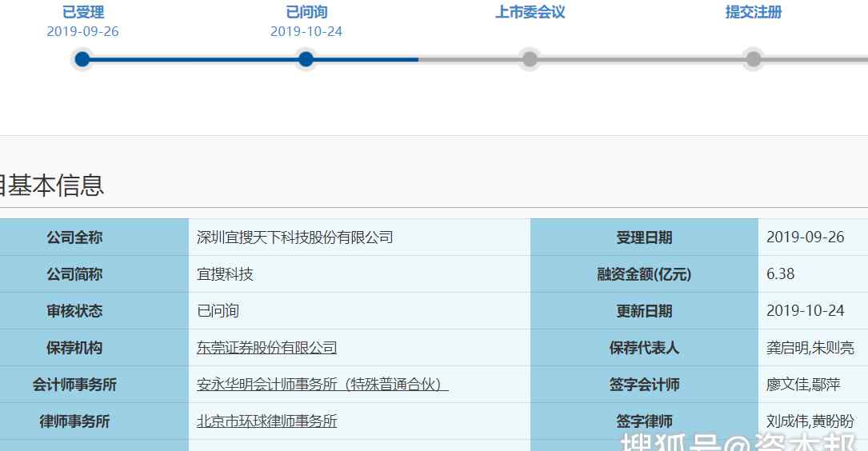The width and height of the screenshot is (868, 451).
Task: Open the 北京市环球律师事务所 link
Action: tap(267, 421)
